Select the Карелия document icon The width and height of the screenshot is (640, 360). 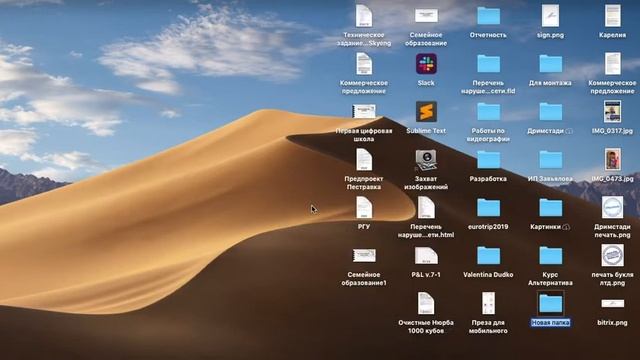[x=613, y=16]
